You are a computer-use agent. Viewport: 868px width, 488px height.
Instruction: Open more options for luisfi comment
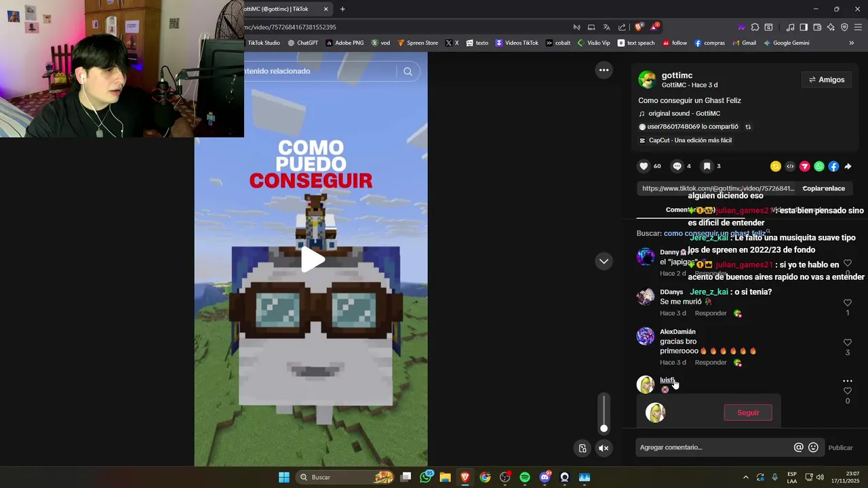(847, 381)
